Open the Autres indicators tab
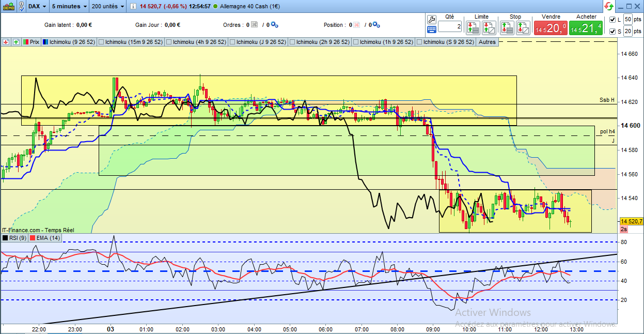644x334 pixels. click(487, 42)
